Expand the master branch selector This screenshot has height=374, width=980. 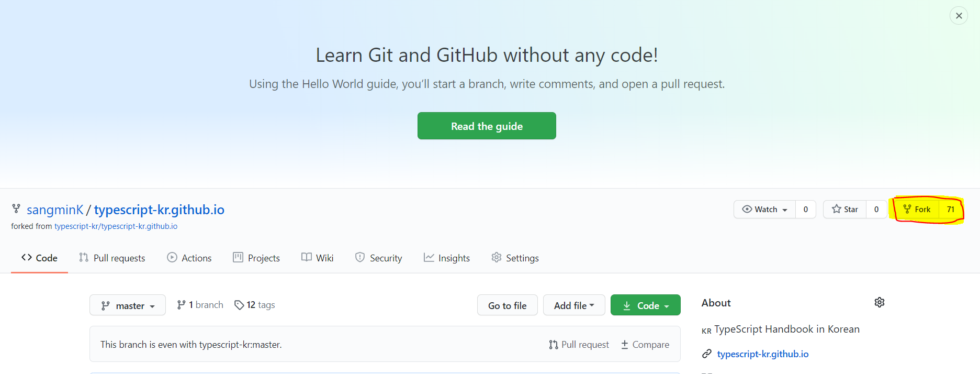(x=128, y=305)
